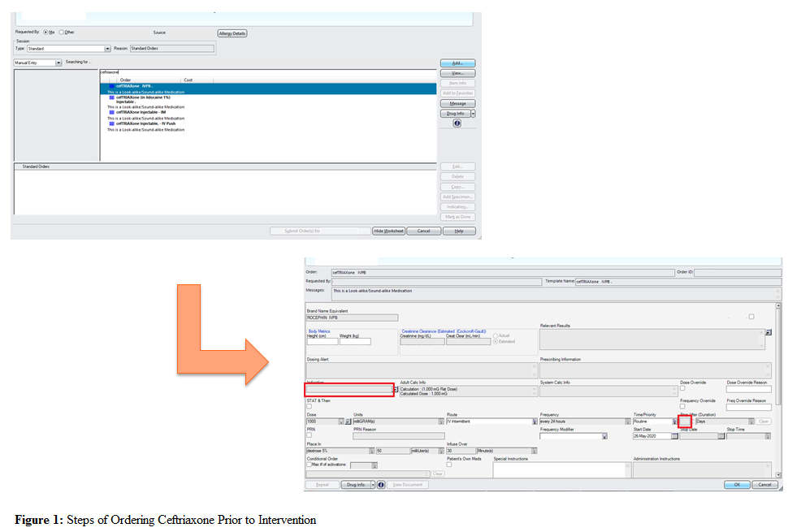Tick the PRN checkbox
This screenshot has width=788, height=532.
coord(309,435)
